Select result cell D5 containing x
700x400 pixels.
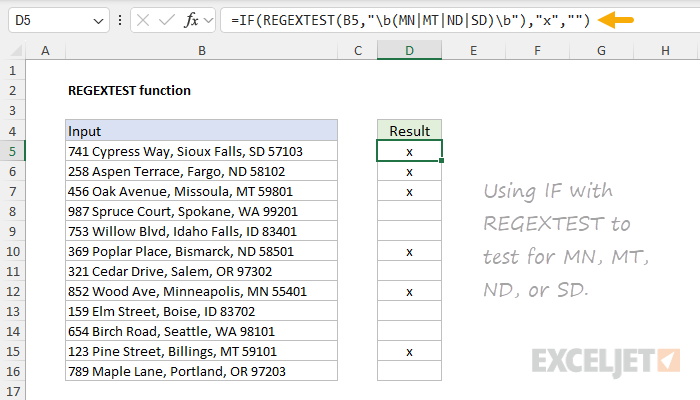point(409,151)
